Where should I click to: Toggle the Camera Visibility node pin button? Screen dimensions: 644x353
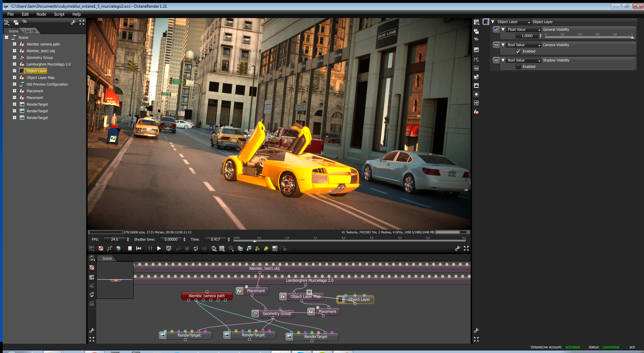[496, 45]
